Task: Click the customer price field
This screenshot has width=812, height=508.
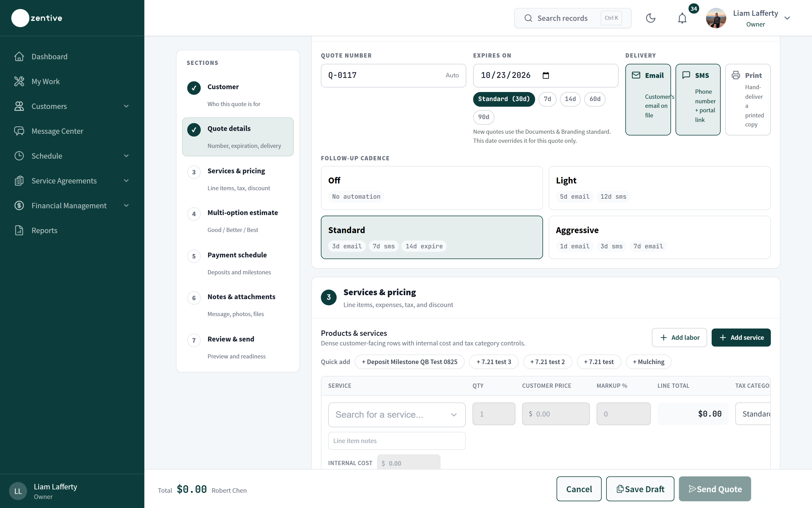Action: (556, 414)
